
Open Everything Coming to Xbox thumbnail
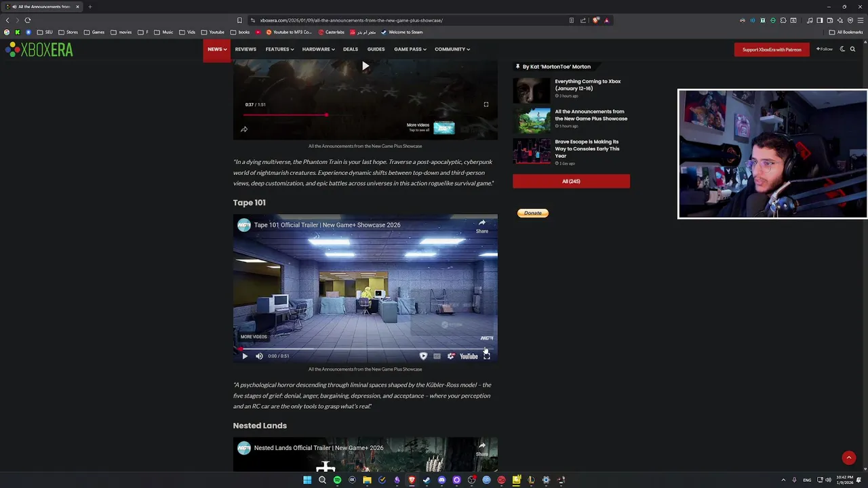pos(532,90)
